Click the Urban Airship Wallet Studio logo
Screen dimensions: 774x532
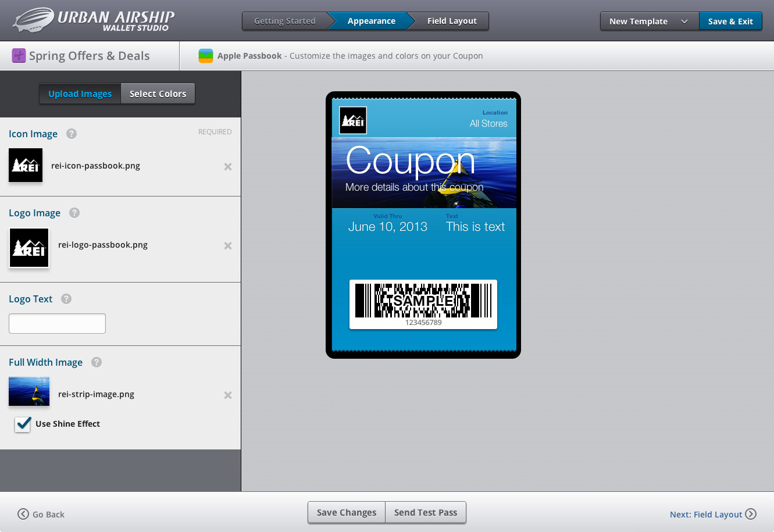click(93, 20)
